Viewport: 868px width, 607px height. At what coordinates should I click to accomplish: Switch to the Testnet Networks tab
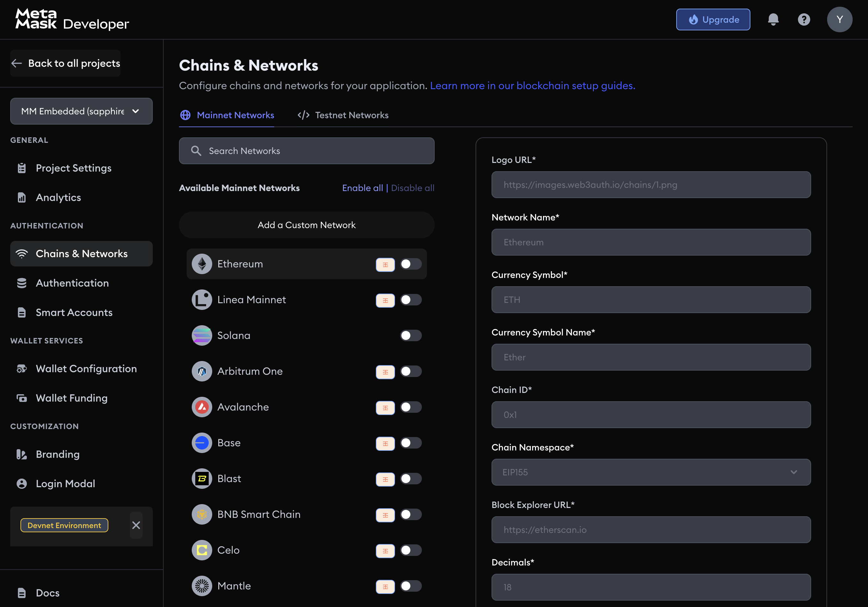pos(343,115)
